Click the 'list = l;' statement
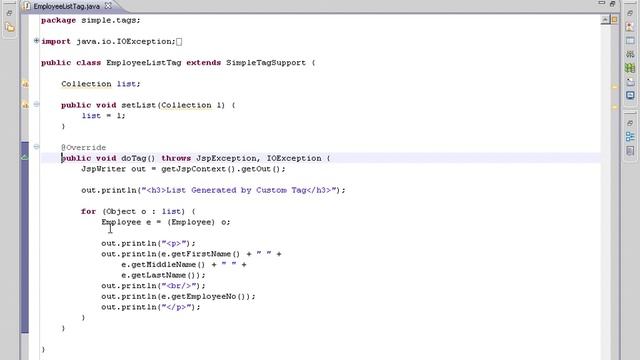This screenshot has width=640, height=360. click(104, 116)
